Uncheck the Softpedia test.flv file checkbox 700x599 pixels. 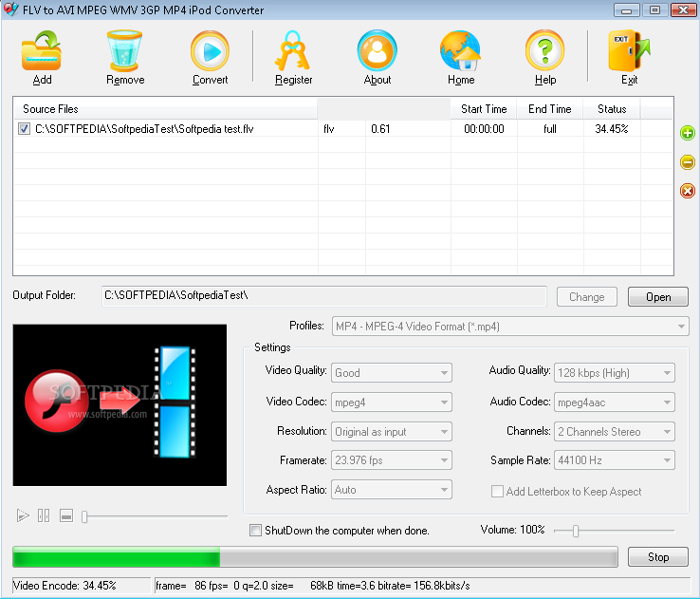pos(24,129)
